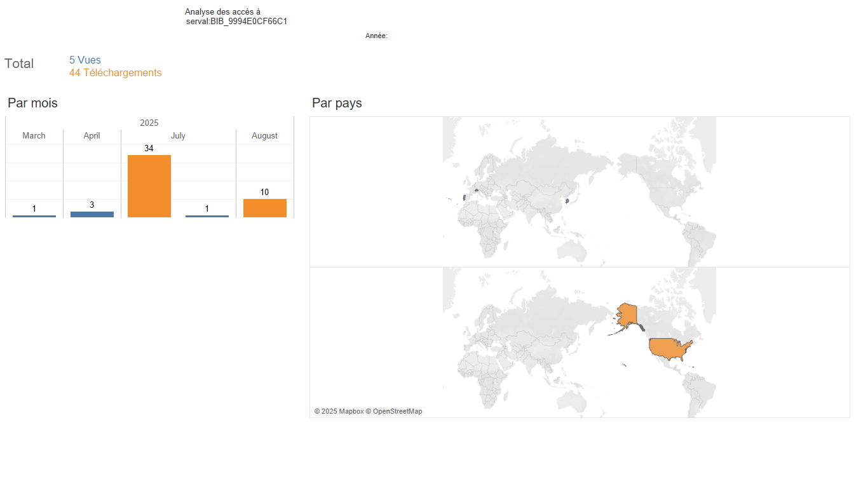
Task: Click the April column header
Action: (x=92, y=136)
